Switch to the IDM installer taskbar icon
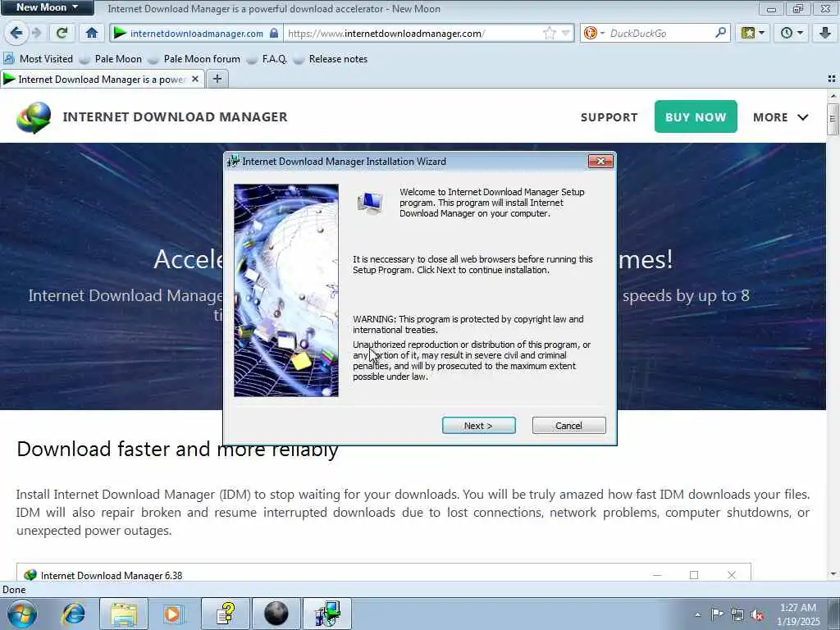 pos(326,614)
